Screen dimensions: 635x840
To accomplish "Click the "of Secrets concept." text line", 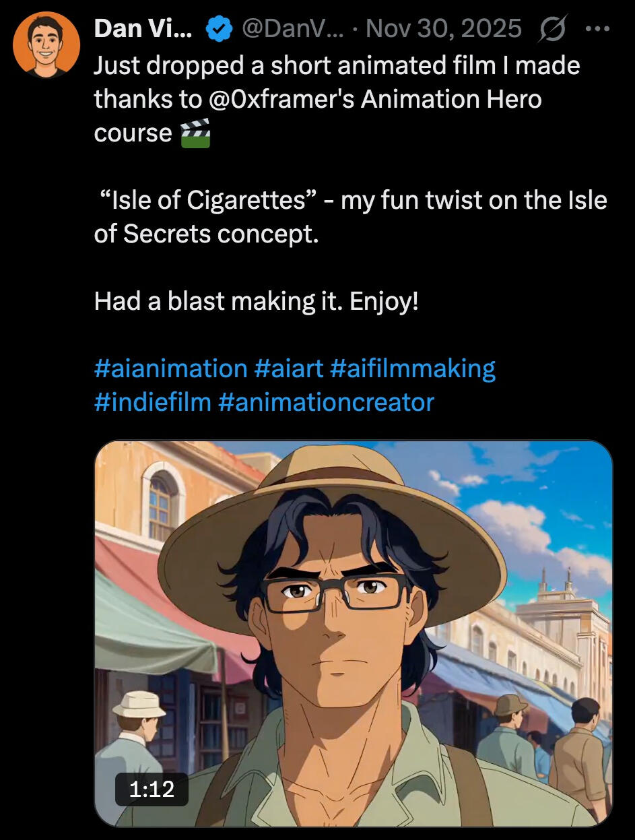I will (x=206, y=234).
